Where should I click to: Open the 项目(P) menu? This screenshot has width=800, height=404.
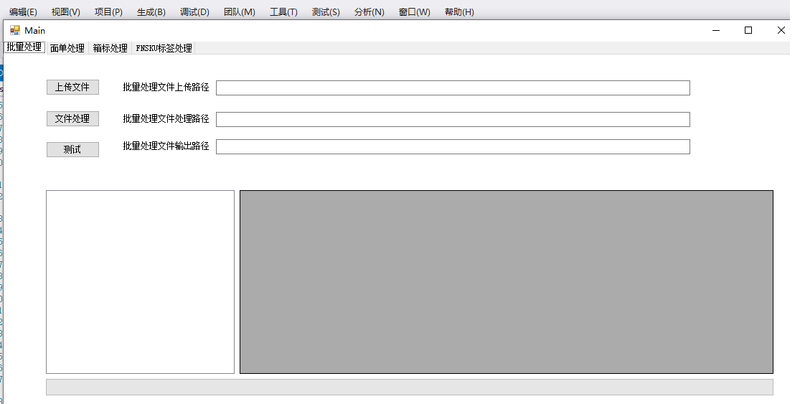[109, 12]
